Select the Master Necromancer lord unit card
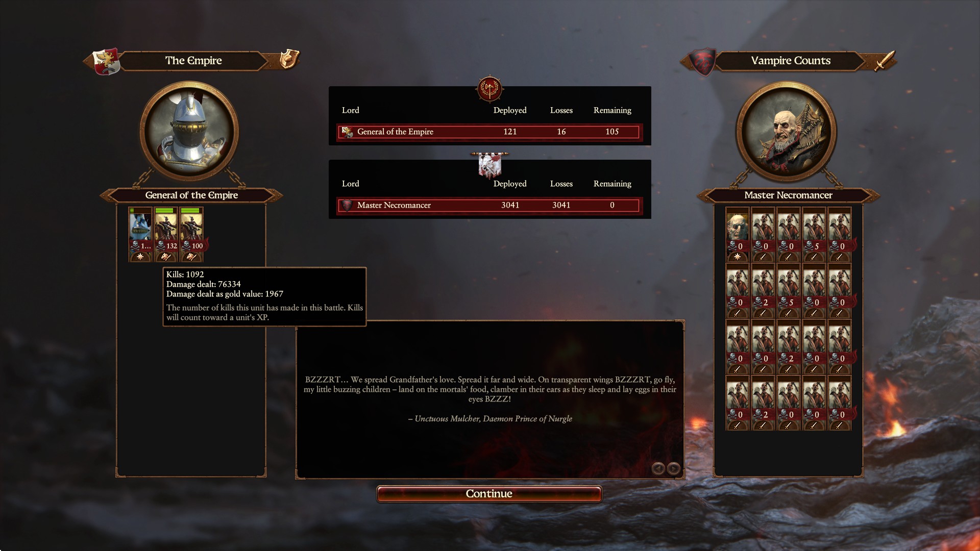Viewport: 980px width, 551px height. tap(737, 234)
